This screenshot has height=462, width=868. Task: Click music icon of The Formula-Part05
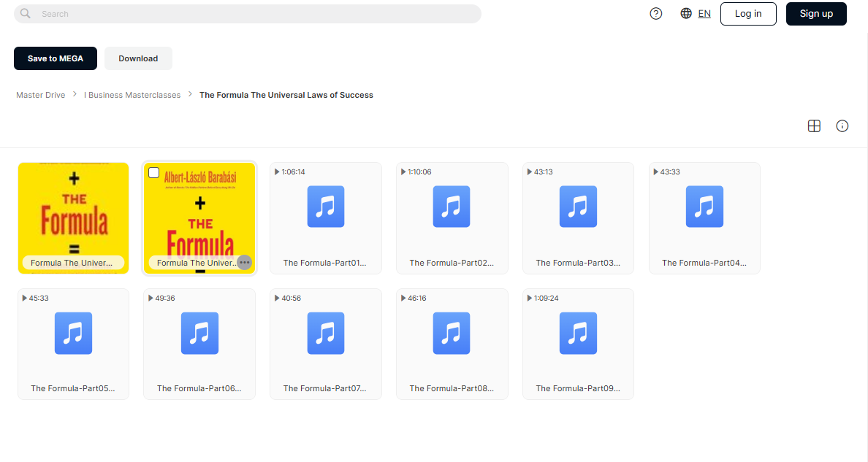click(x=73, y=333)
